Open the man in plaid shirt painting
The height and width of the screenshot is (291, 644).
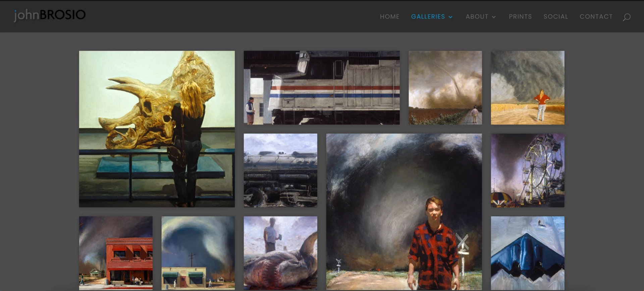pos(404,211)
